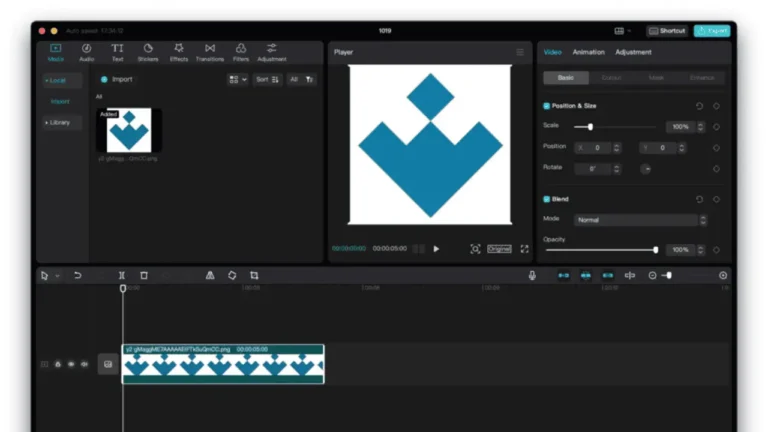Toggle main track magnet snapping
This screenshot has height=432, width=768.
click(564, 275)
